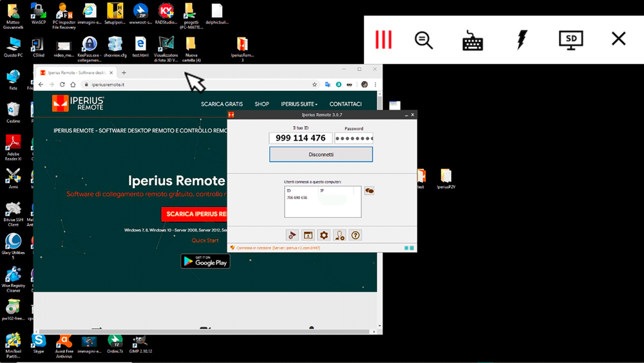644x363 pixels.
Task: Click the browser horizontal scrollbar
Action: pos(204,331)
